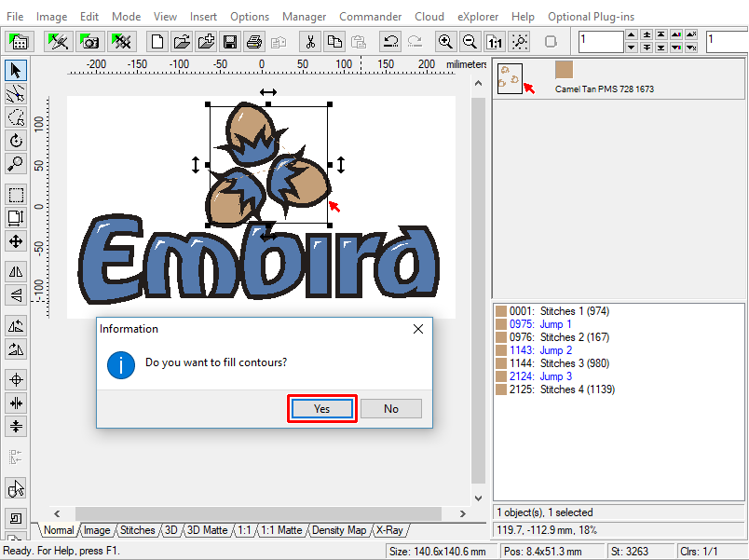The height and width of the screenshot is (560, 749).
Task: Zoom in with the plus magnifier
Action: [x=445, y=42]
